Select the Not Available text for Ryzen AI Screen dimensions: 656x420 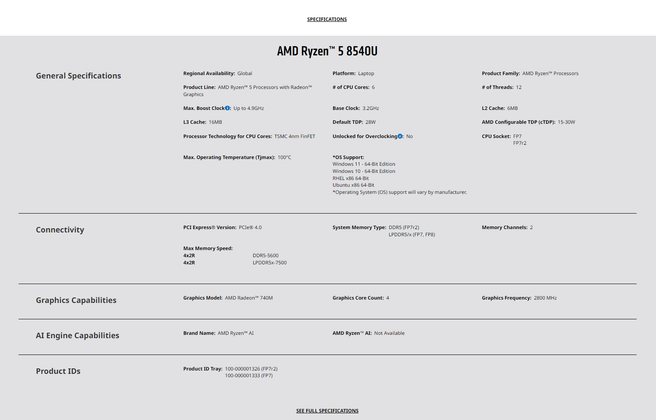pos(389,333)
